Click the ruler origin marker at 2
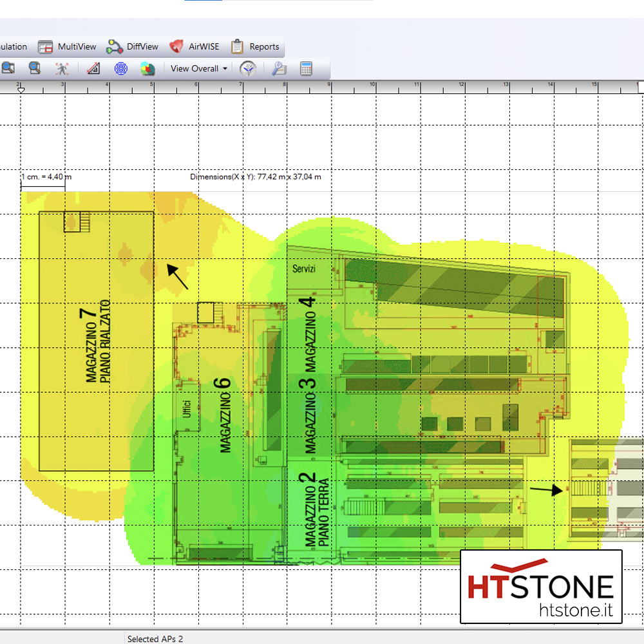Viewport: 644px width, 644px height. [21, 90]
